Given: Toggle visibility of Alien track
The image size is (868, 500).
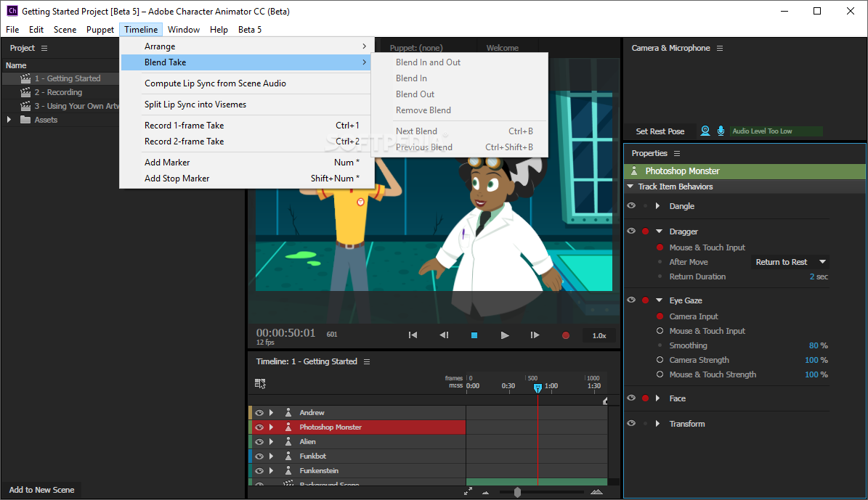Looking at the screenshot, I should [259, 441].
